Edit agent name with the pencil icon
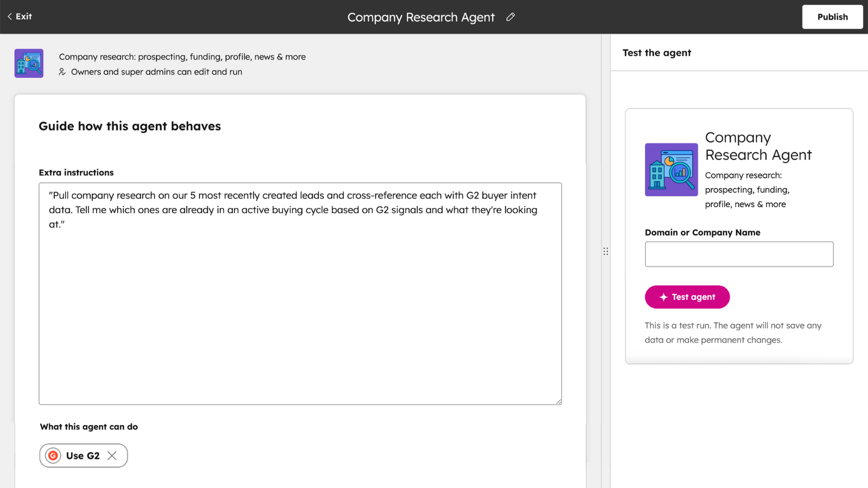The image size is (868, 488). tap(510, 17)
